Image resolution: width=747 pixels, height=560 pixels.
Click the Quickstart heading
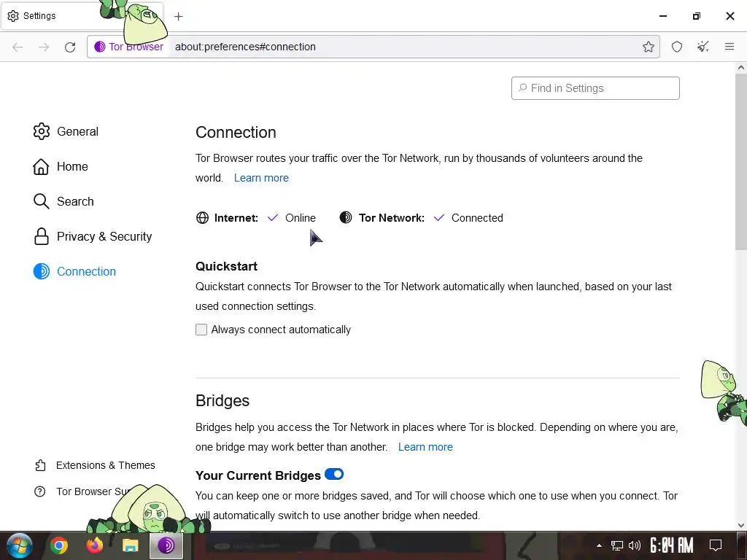click(x=226, y=266)
